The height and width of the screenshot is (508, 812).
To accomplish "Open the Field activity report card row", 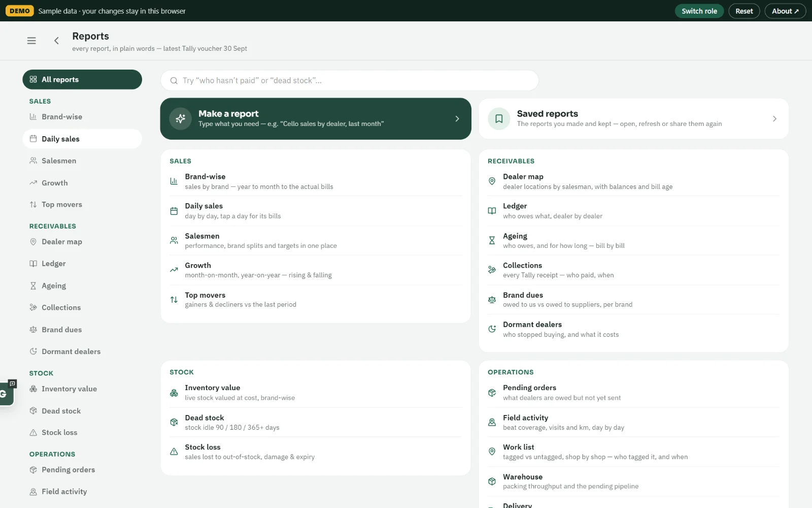I will [x=633, y=422].
